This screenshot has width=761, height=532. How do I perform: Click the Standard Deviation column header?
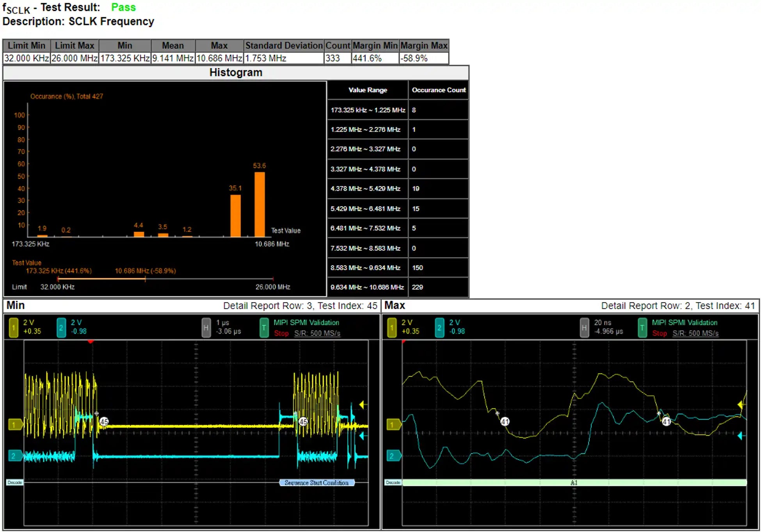[x=284, y=46]
